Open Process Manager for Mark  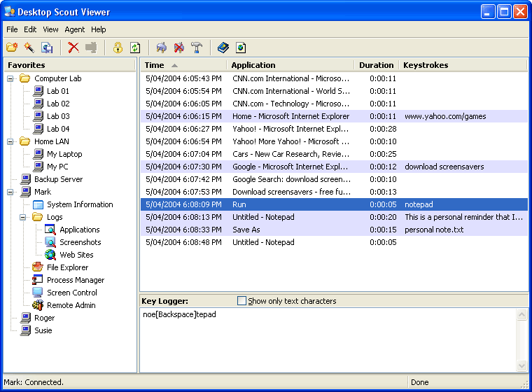coord(75,280)
